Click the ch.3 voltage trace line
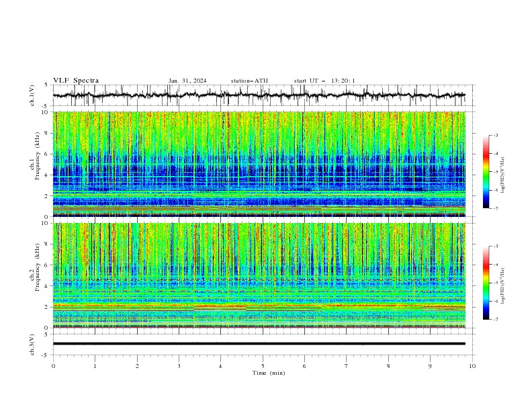 [259, 344]
